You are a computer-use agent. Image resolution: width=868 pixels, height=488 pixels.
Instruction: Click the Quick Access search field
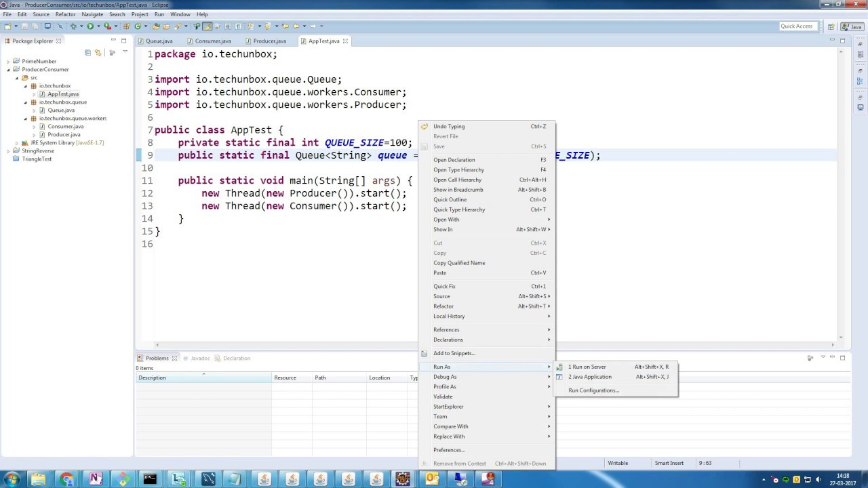tap(797, 26)
